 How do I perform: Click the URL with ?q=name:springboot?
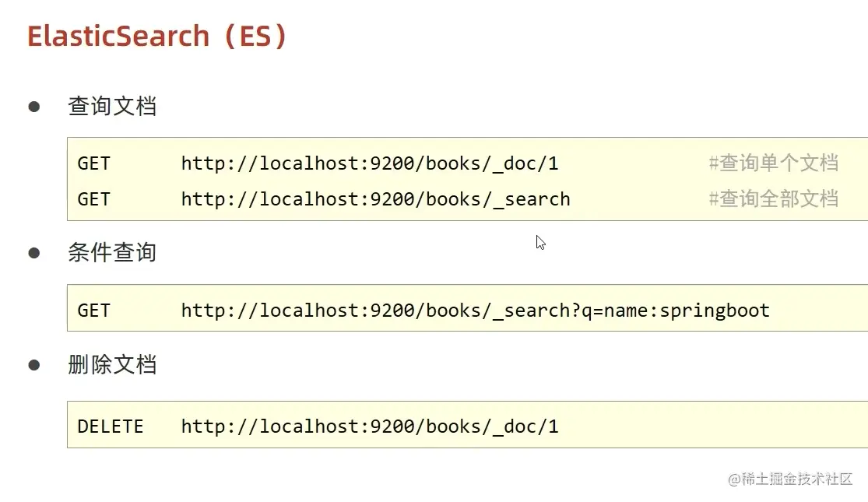(x=475, y=311)
